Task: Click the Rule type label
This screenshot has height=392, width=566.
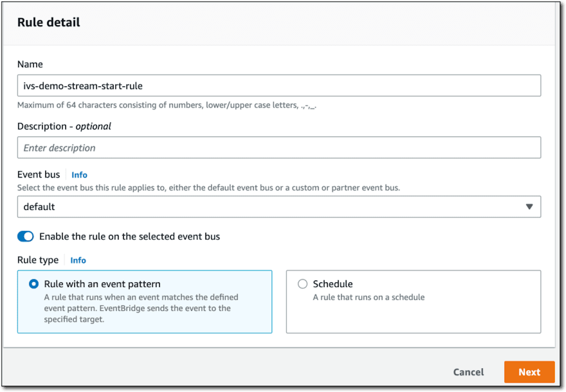Action: click(38, 260)
